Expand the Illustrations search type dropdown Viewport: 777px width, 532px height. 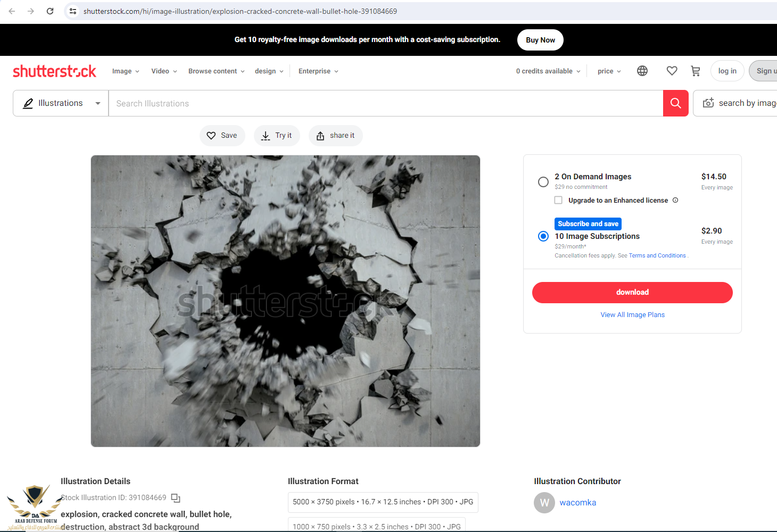tap(61, 103)
